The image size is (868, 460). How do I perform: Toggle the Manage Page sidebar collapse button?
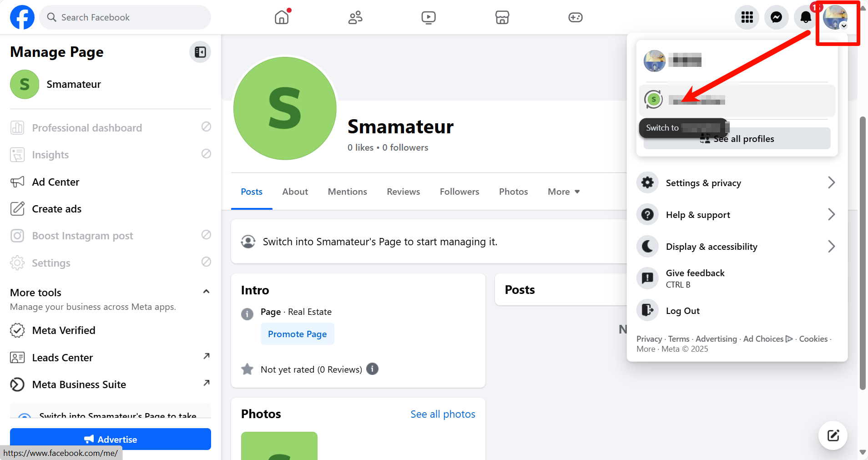click(x=200, y=52)
